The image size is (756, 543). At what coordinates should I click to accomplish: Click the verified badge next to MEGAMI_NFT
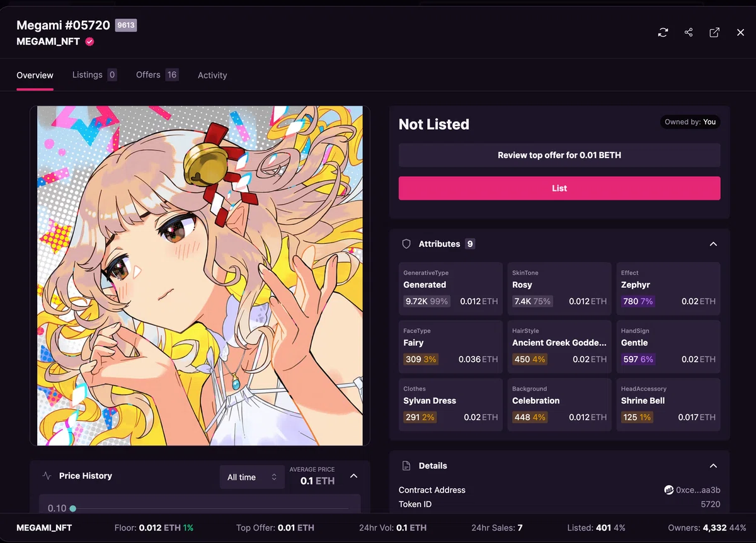(x=89, y=42)
